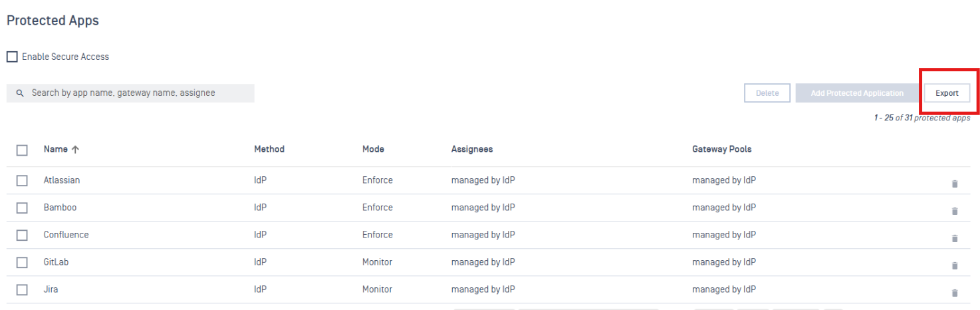Tick the GitLab row checkbox
This screenshot has height=310, width=980.
pos(22,262)
